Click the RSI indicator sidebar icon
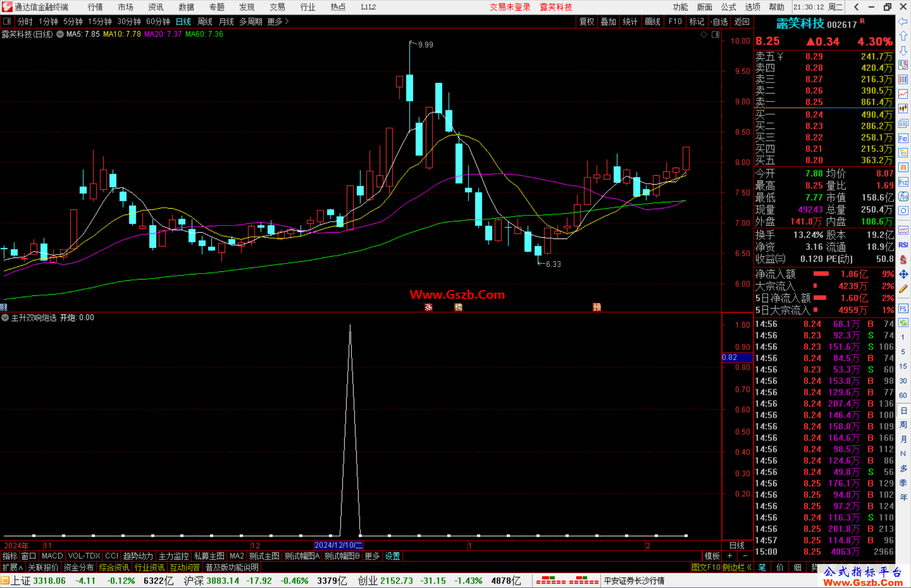The image size is (911, 588). (903, 244)
